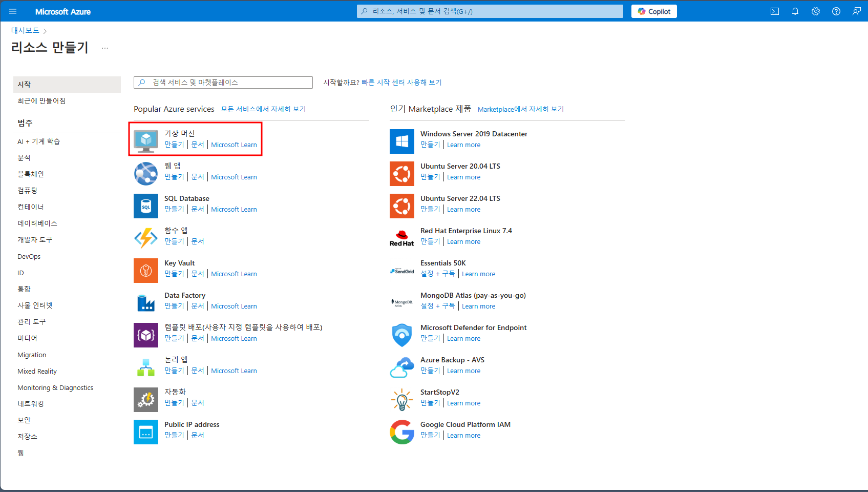
Task: Click the Azure Backup AVS cloud icon
Action: [x=402, y=367]
